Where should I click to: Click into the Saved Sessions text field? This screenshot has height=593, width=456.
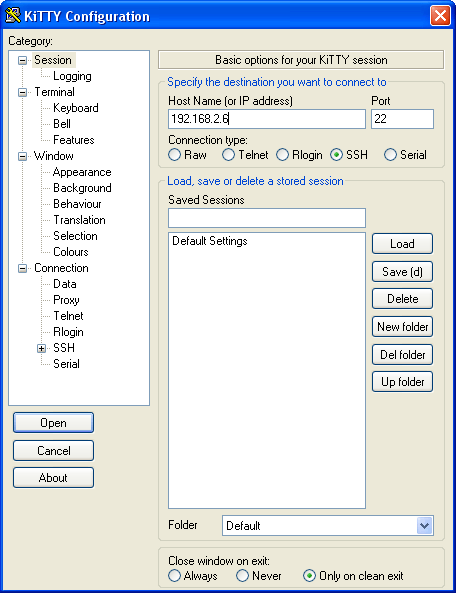[267, 218]
